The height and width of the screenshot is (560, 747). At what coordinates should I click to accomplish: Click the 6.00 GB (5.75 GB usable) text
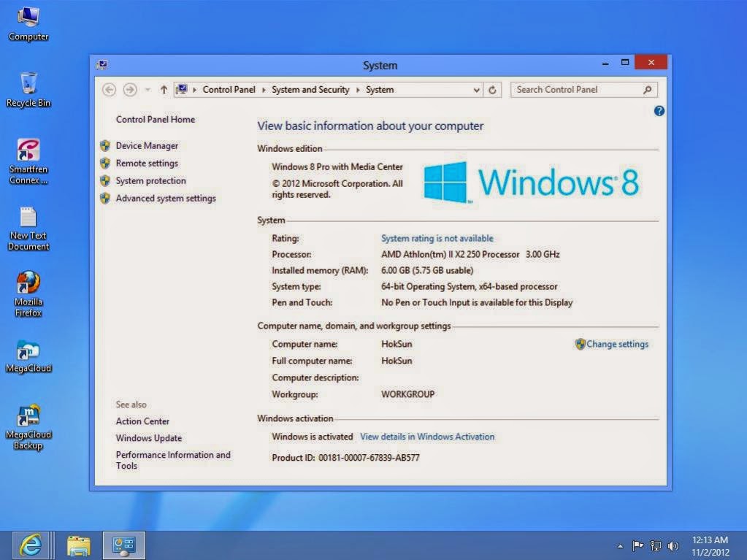(427, 270)
